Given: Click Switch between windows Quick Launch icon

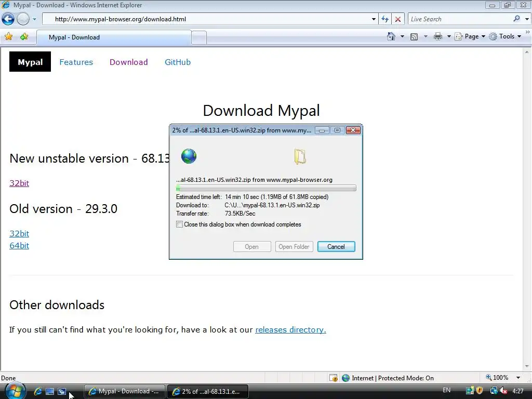Looking at the screenshot, I should coord(62,392).
